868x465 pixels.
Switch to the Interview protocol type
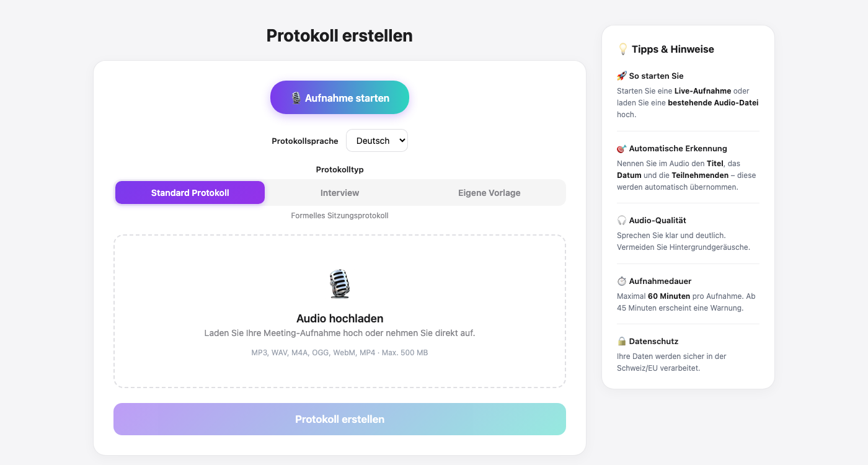coord(340,193)
